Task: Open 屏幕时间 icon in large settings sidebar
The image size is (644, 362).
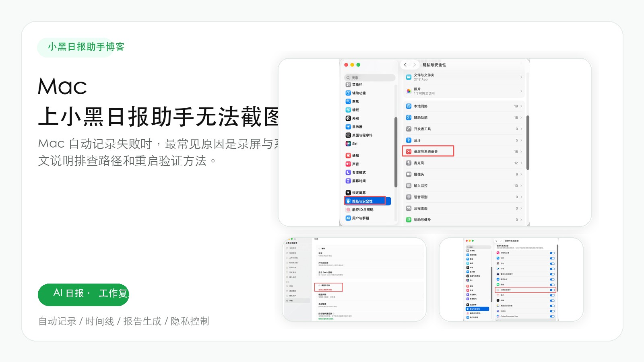Action: (348, 181)
